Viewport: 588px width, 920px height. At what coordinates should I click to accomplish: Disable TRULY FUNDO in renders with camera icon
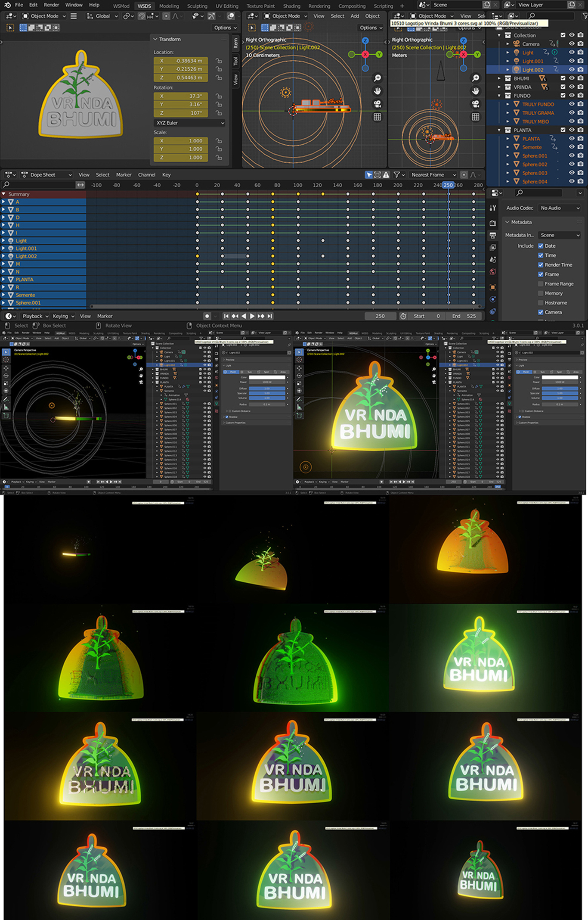click(x=580, y=104)
